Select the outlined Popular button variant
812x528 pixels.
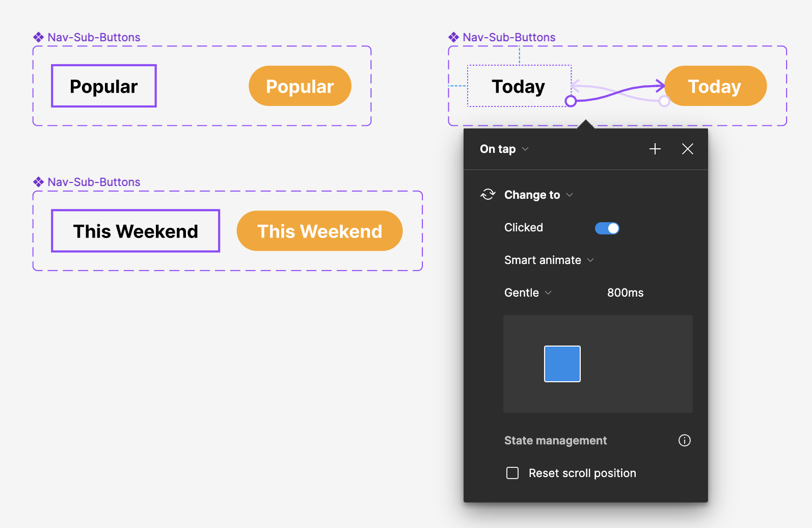tap(104, 86)
